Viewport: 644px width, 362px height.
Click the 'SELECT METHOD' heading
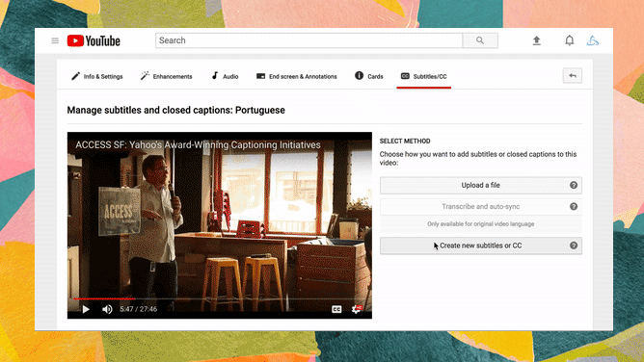[405, 141]
